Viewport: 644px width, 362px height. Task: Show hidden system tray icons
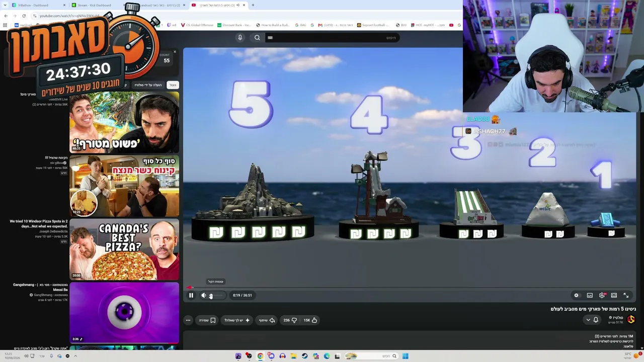75,356
